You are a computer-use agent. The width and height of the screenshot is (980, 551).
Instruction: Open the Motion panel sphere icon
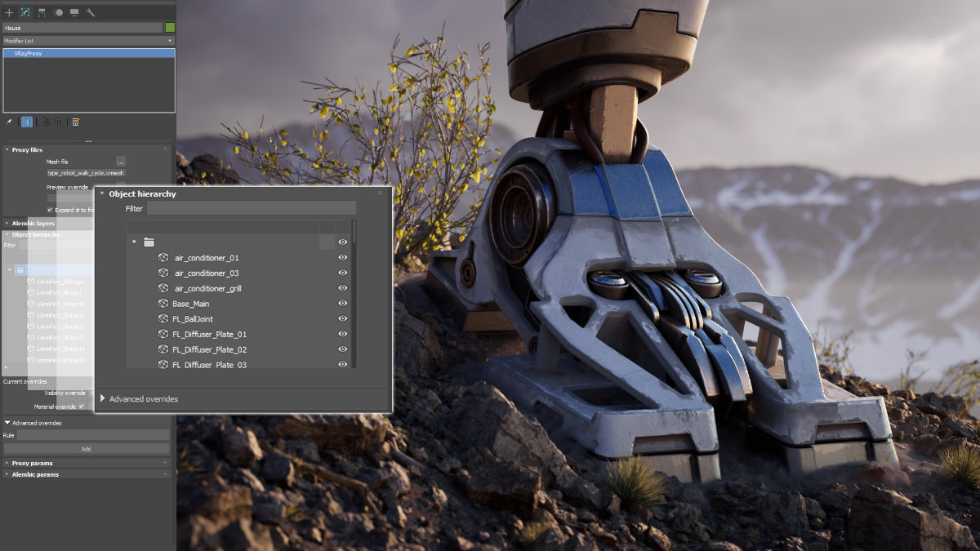[58, 12]
